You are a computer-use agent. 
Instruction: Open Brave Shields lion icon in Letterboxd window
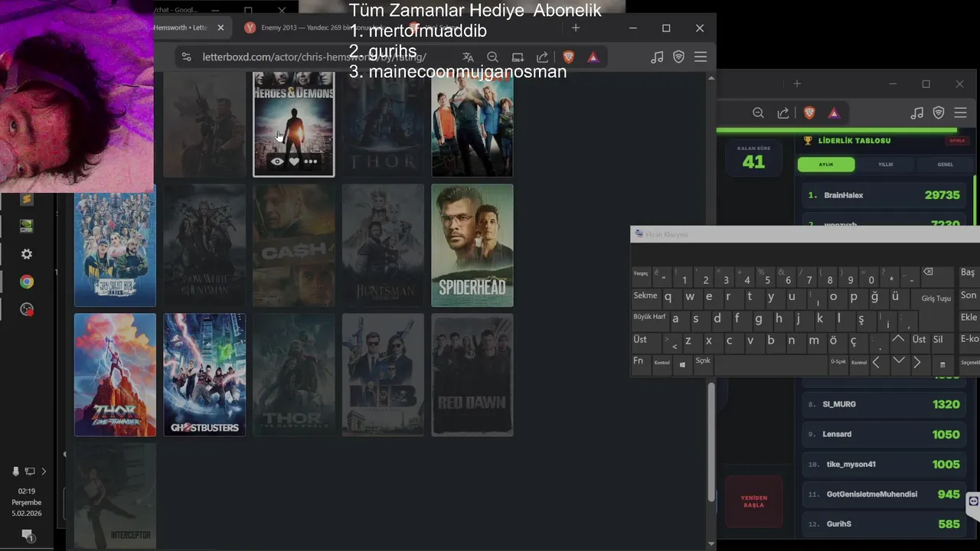pos(568,57)
